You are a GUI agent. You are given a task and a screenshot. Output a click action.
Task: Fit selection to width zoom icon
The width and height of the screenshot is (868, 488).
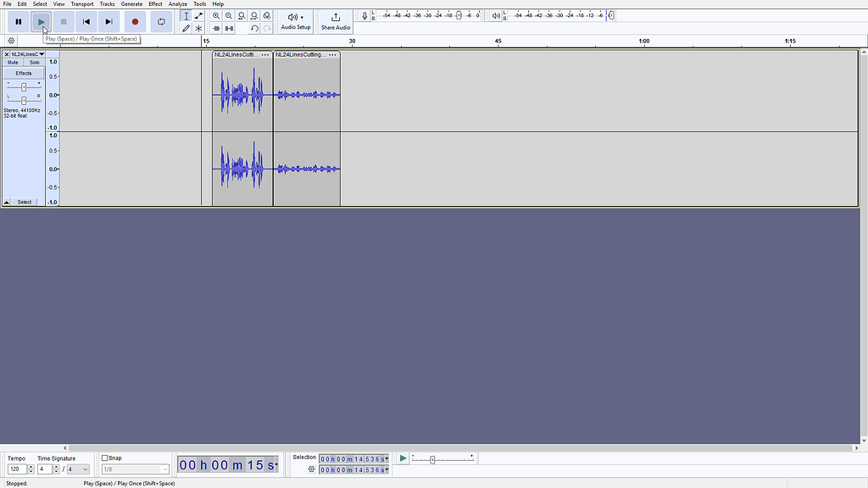242,16
